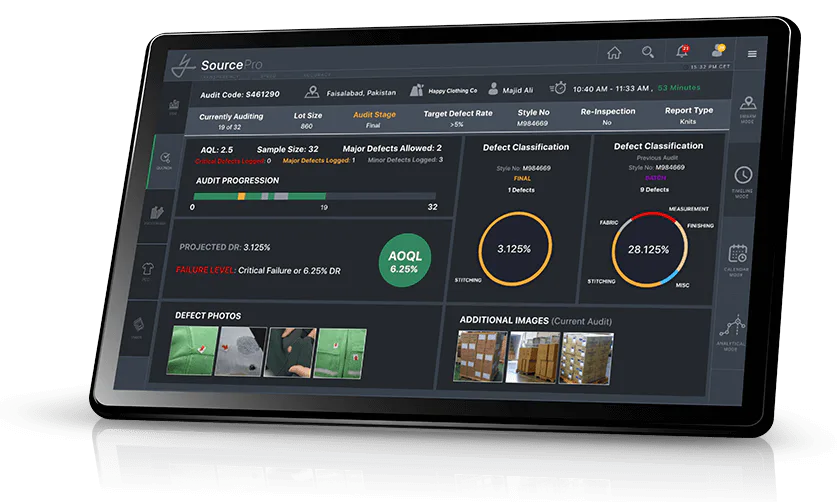Viewport: 838px width, 502px height.
Task: Click the Majid Ali auditor name
Action: click(518, 90)
